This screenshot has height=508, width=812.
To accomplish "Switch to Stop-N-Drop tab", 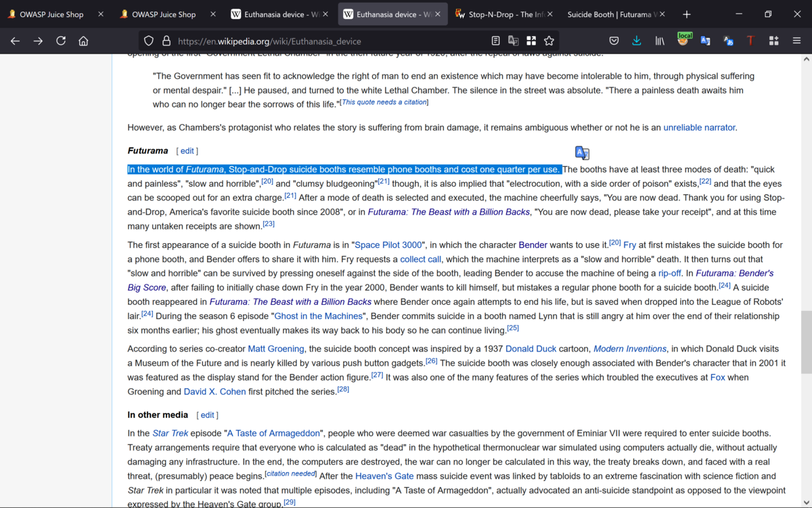I will click(505, 14).
